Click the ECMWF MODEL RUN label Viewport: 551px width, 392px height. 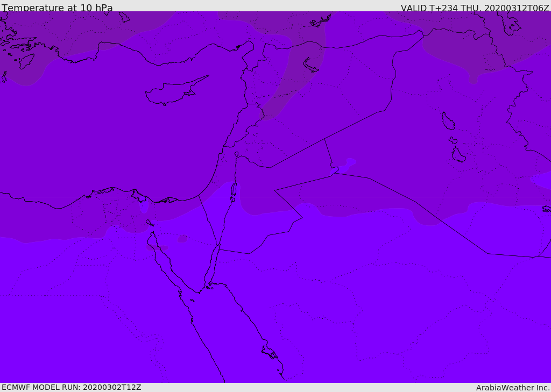tap(71, 387)
